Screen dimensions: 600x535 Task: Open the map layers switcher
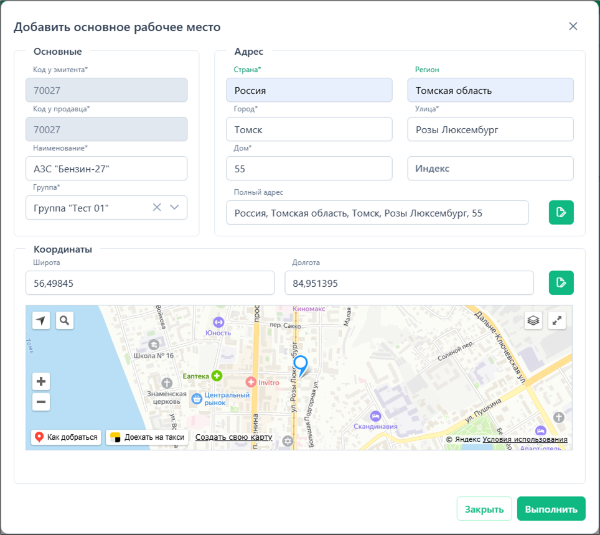click(535, 320)
